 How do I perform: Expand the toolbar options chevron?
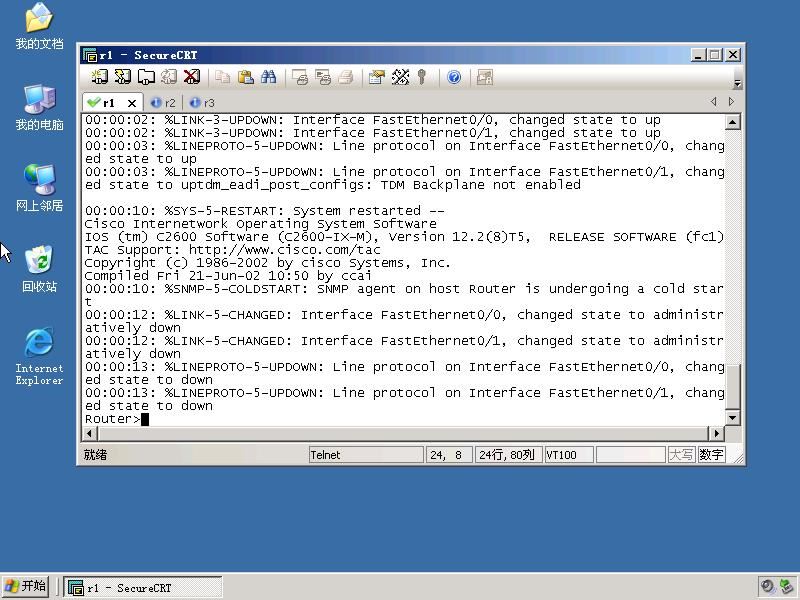pyautogui.click(x=737, y=83)
